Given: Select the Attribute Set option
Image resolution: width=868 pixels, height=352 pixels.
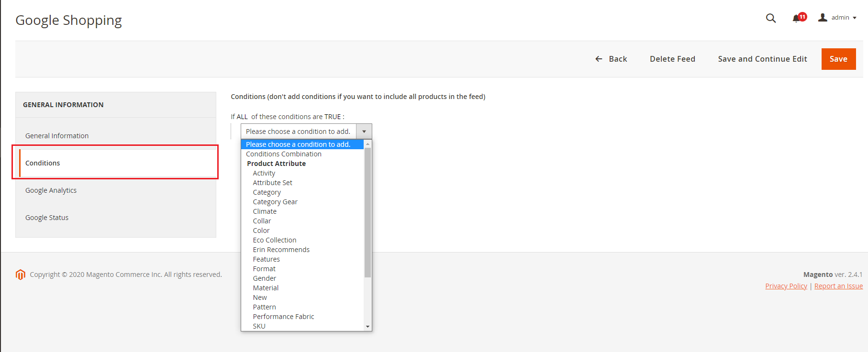Looking at the screenshot, I should (302, 183).
